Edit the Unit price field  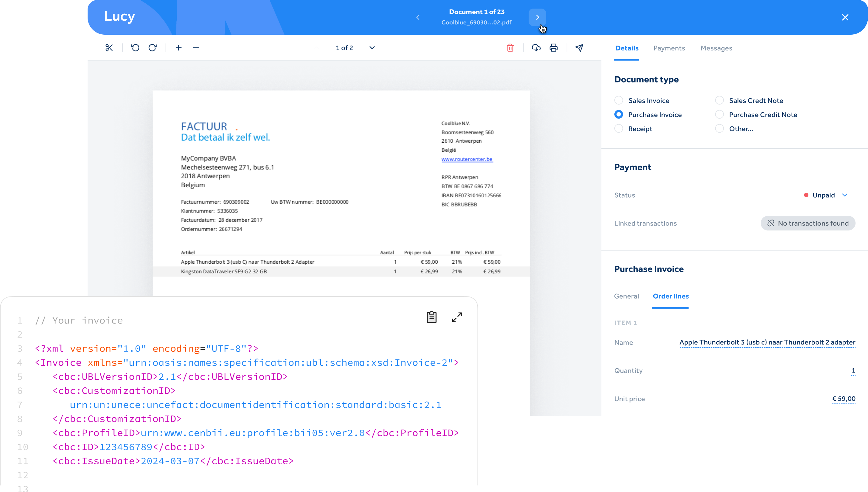(844, 399)
